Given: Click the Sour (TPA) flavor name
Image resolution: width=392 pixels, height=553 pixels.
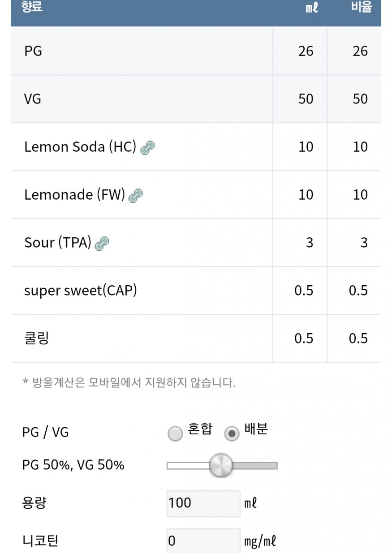Looking at the screenshot, I should [x=57, y=243].
